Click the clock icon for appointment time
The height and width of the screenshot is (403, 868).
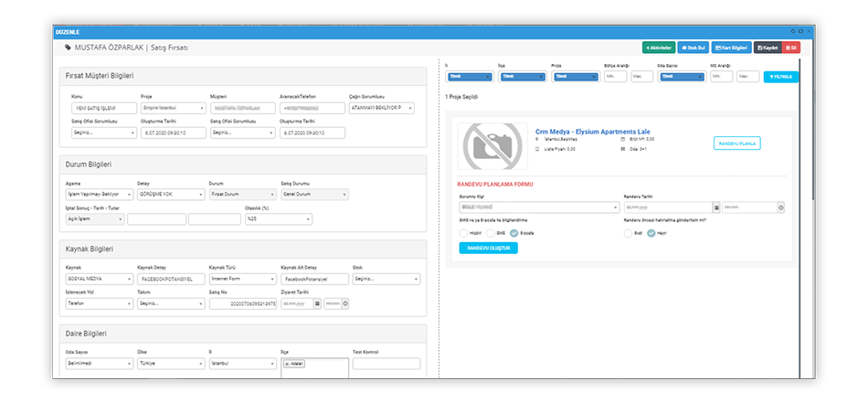pos(780,207)
